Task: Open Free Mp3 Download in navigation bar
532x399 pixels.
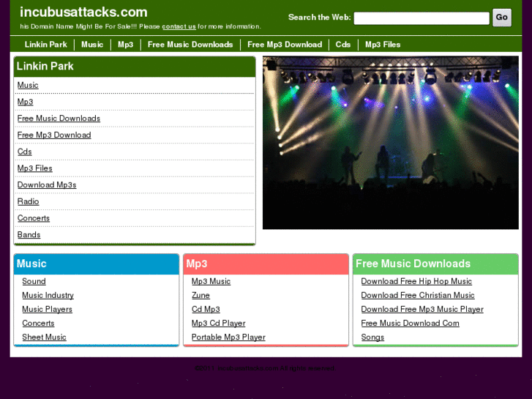Action: pos(285,45)
